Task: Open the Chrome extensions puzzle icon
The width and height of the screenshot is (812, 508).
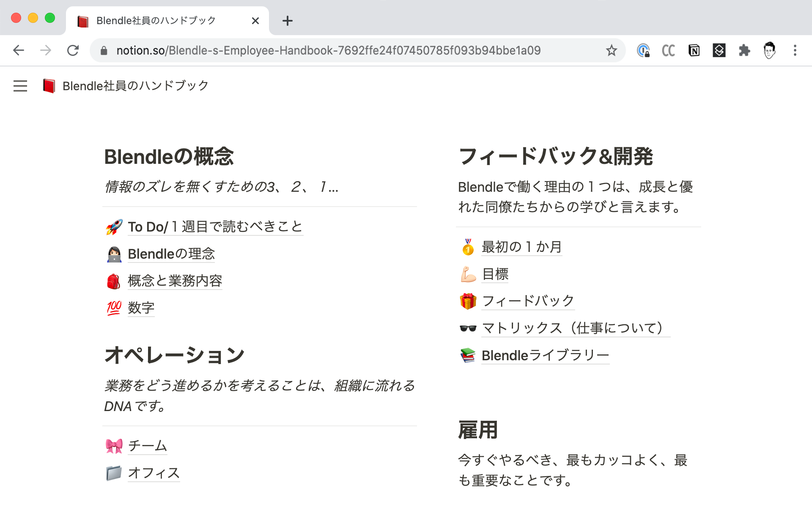Action: pyautogui.click(x=744, y=51)
